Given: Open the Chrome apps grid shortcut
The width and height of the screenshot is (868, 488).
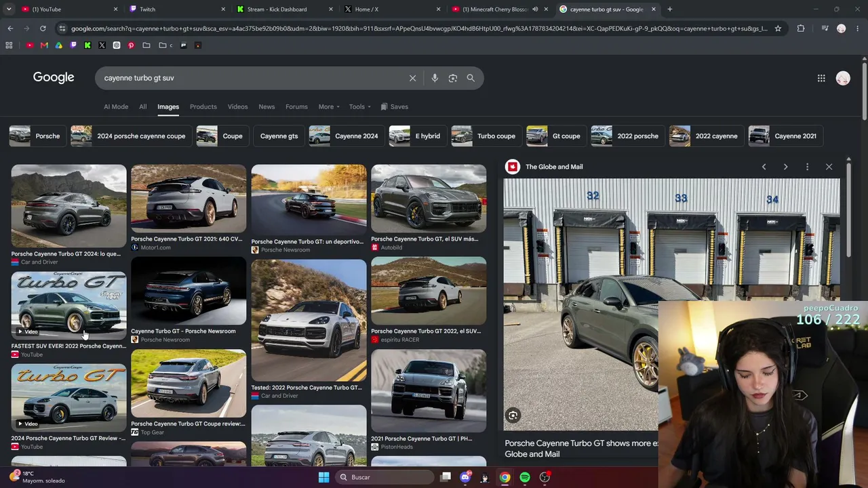Looking at the screenshot, I should (9, 45).
